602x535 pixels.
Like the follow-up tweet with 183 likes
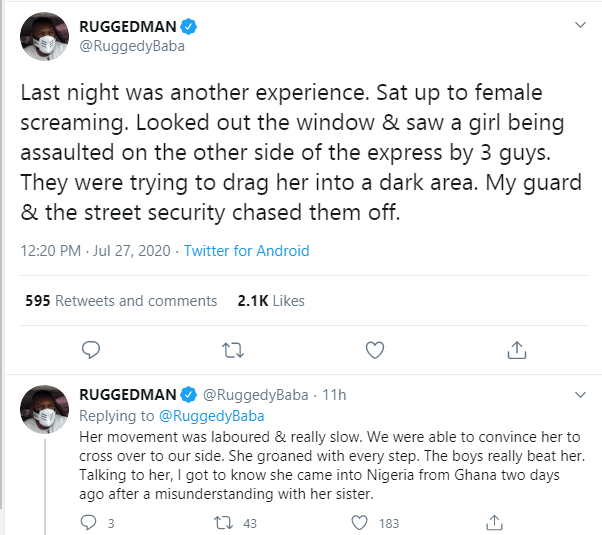tap(360, 521)
